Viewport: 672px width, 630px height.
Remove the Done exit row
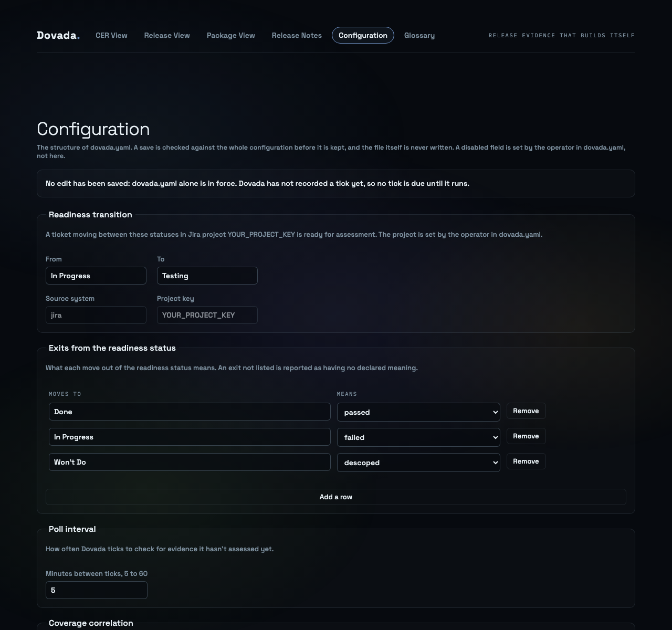(526, 411)
